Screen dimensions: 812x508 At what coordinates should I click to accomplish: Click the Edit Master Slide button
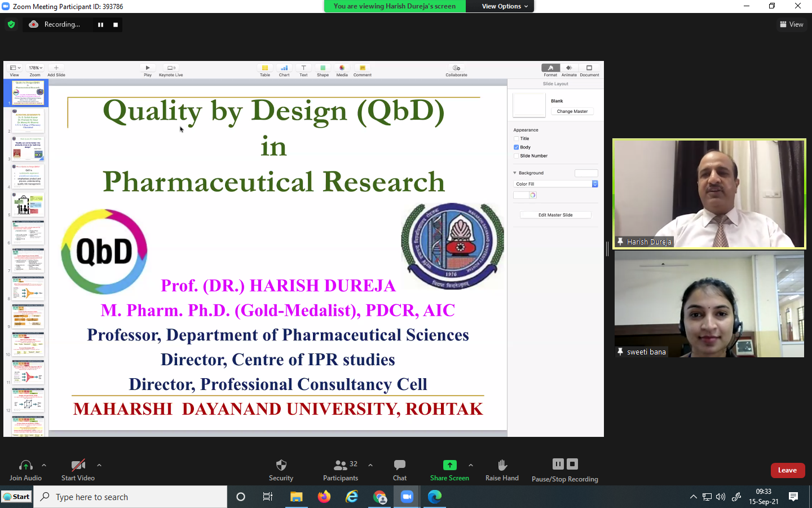click(555, 215)
